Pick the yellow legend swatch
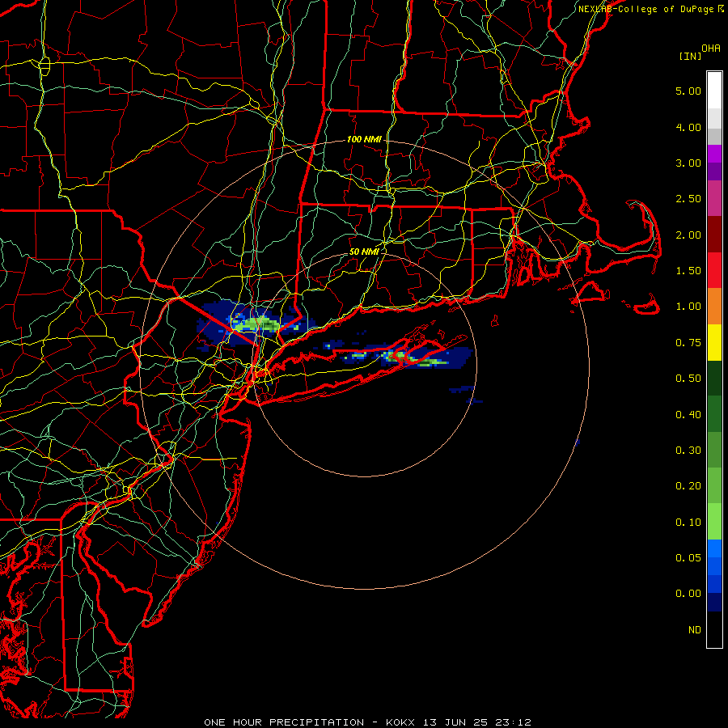Screen dimensions: 728x728 click(714, 342)
